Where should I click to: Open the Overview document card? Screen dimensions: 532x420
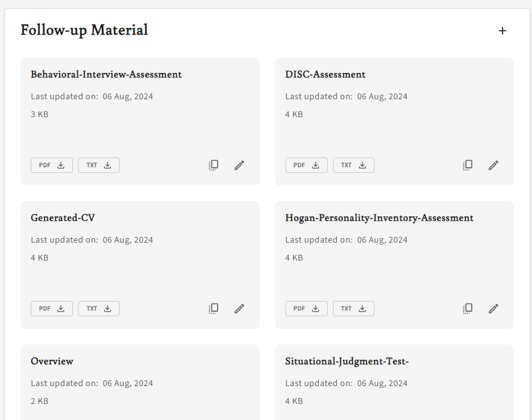coord(52,361)
